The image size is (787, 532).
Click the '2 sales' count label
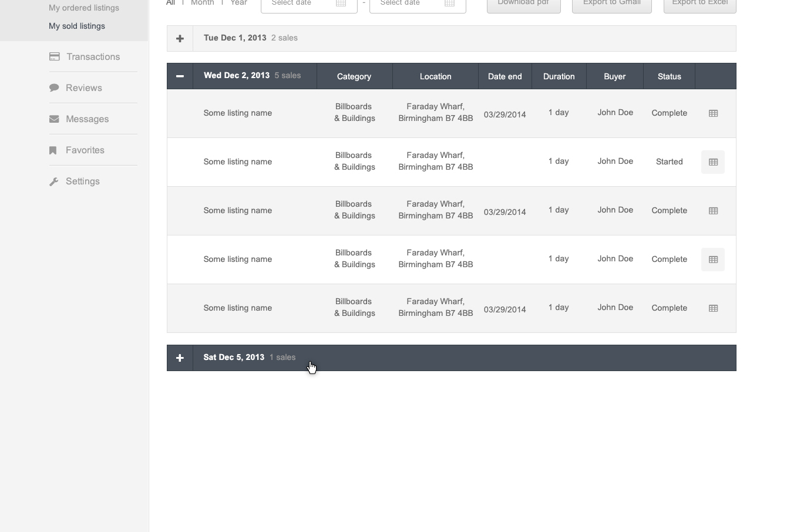284,38
